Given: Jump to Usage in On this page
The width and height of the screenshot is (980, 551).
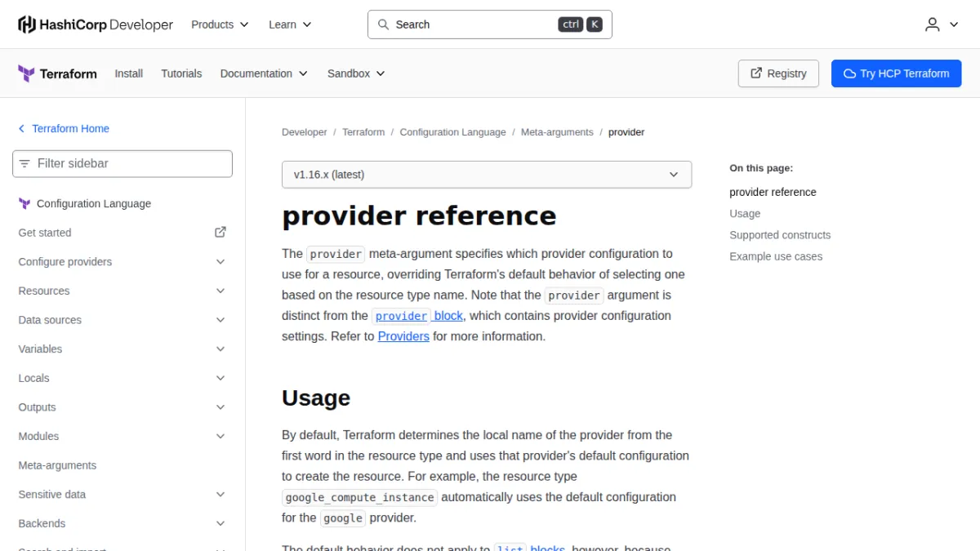Looking at the screenshot, I should [745, 214].
